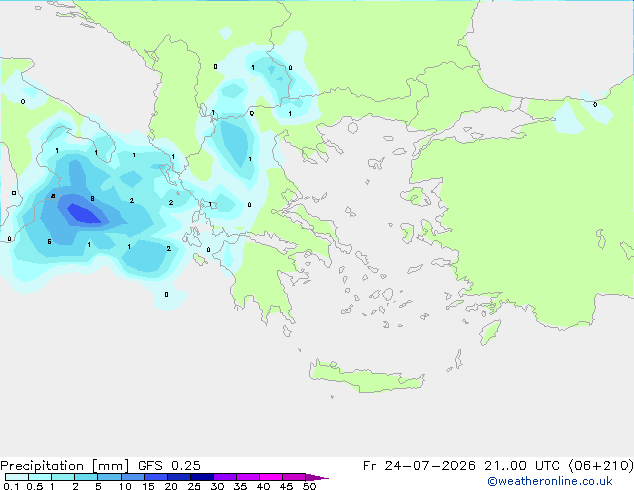Viewport: 634px width, 490px height.
Task: Click the legend label '0.1'
Action: coord(11,486)
